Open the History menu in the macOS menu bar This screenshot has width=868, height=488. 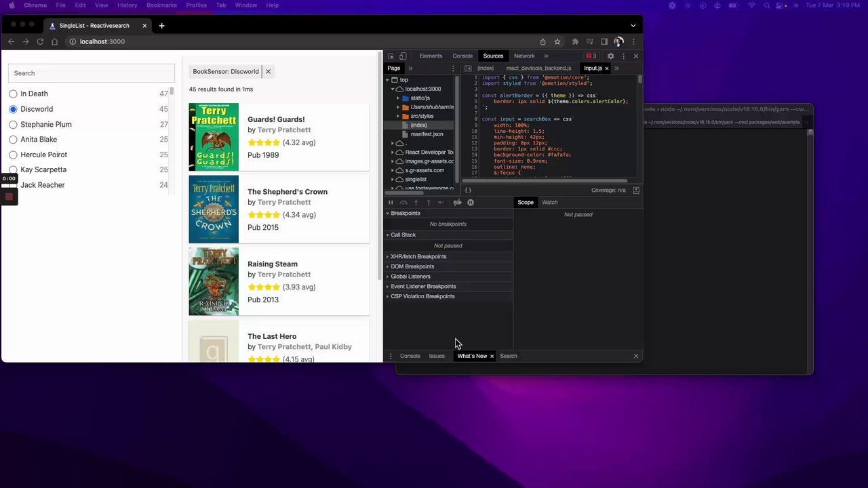127,5
